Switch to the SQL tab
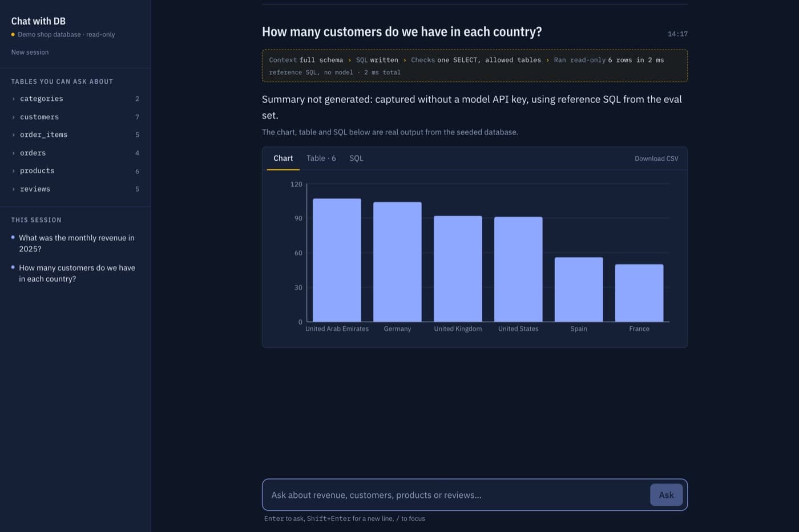Viewport: 799px width, 532px height. click(x=356, y=159)
